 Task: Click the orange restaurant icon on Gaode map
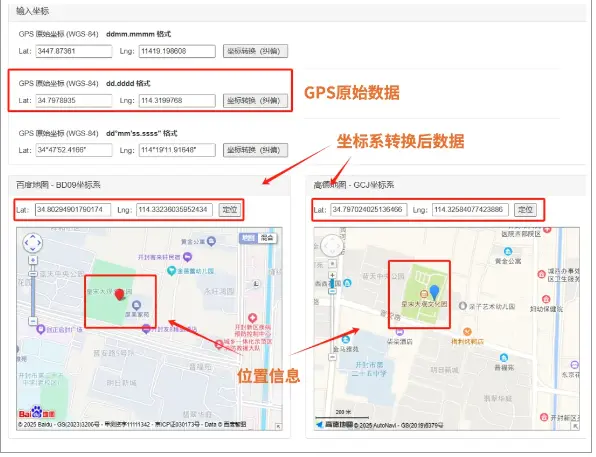(467, 332)
